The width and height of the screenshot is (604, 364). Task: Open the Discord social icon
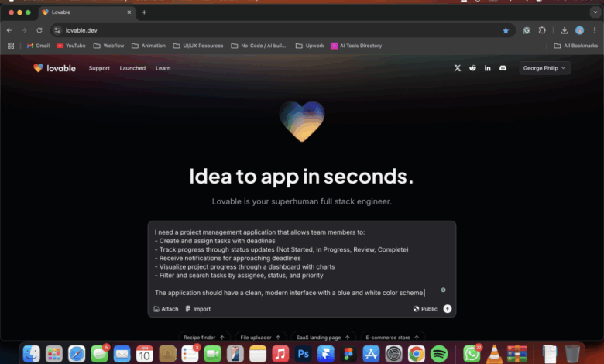click(503, 68)
